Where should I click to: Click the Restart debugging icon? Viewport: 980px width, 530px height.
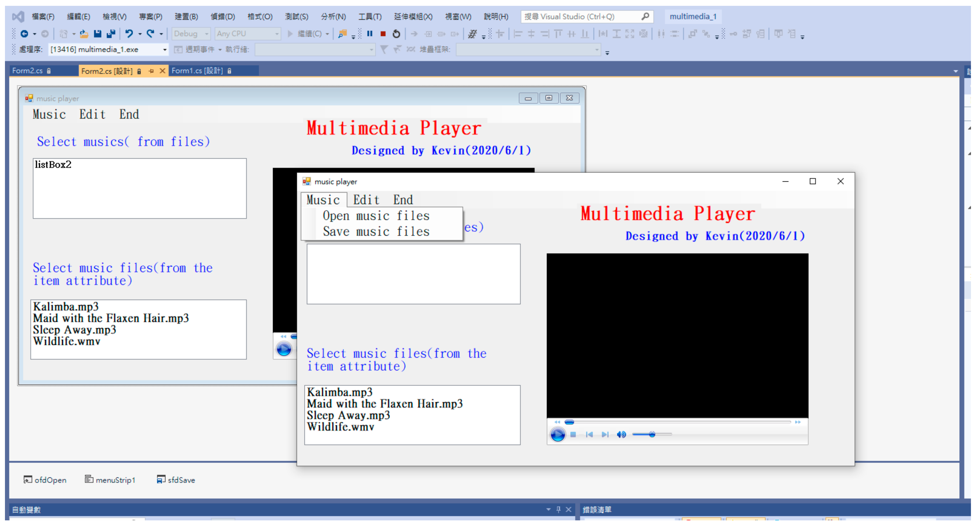396,34
